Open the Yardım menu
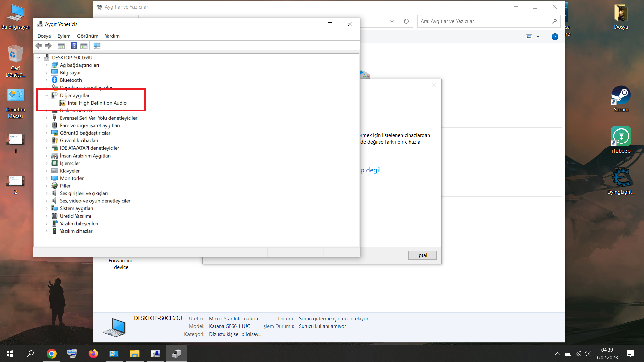This screenshot has height=362, width=644. (x=112, y=36)
